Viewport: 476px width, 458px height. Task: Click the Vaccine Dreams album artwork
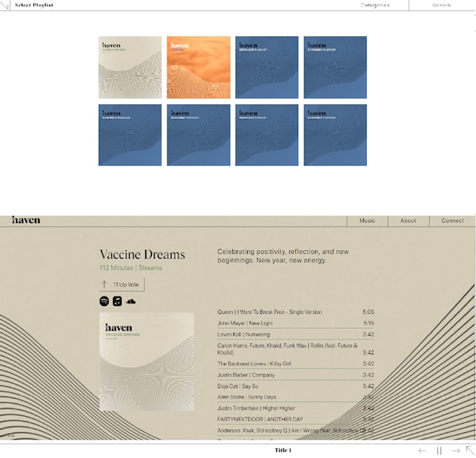(x=146, y=362)
